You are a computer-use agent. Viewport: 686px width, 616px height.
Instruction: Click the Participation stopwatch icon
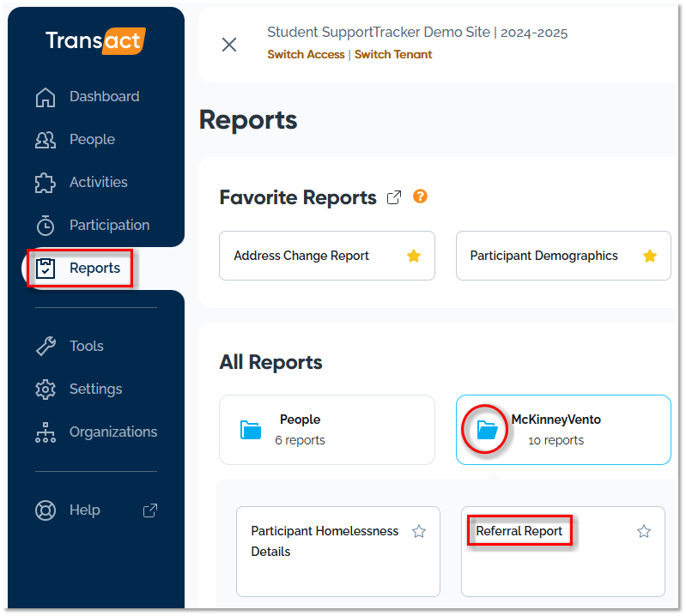46,226
